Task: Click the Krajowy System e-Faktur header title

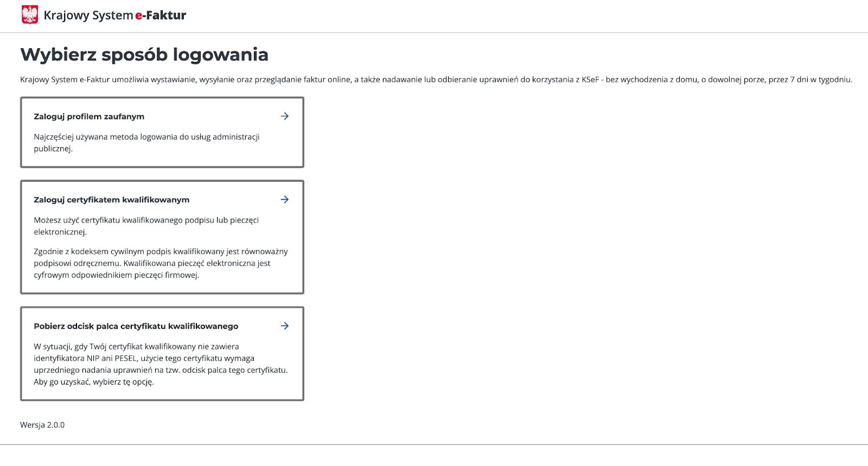Action: 115,15
